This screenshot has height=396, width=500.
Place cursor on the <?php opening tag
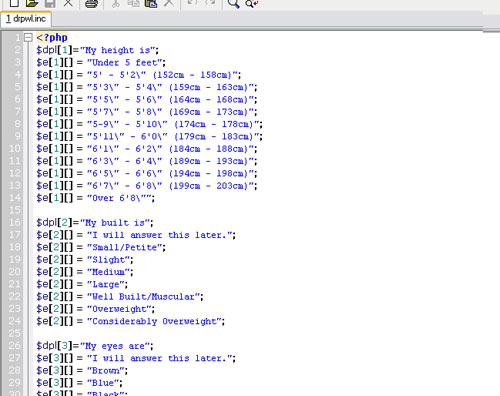(52, 37)
